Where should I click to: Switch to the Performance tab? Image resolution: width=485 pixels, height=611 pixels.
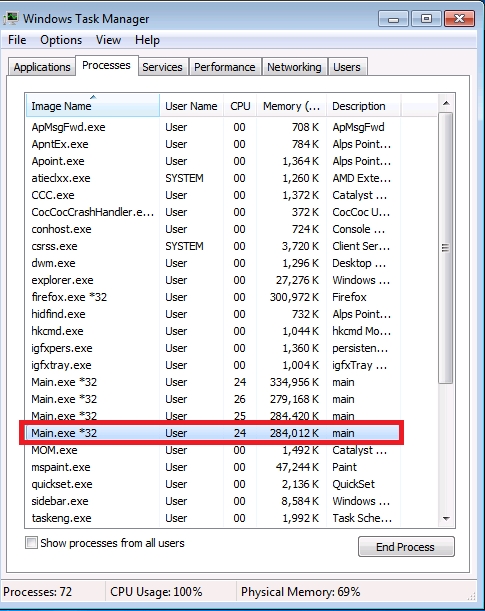click(224, 67)
